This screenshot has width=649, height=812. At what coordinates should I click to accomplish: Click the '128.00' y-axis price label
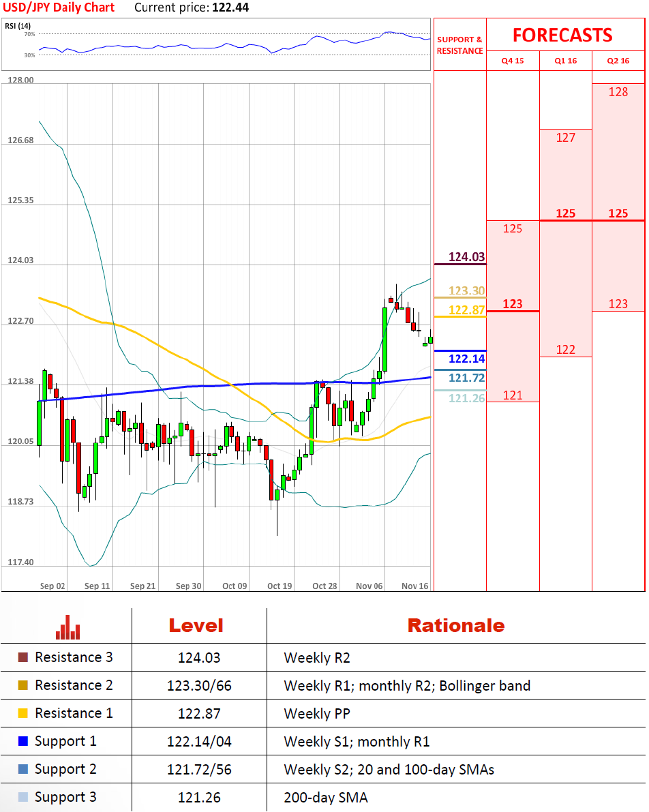pyautogui.click(x=20, y=80)
